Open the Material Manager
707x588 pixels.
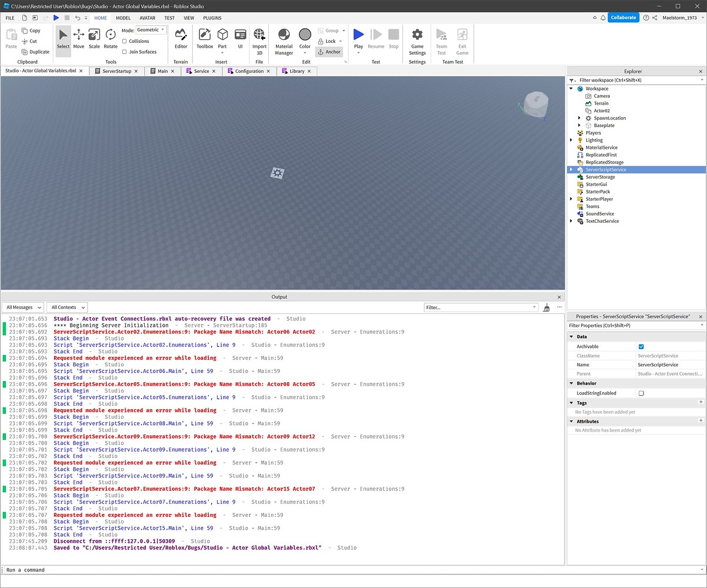tap(284, 39)
